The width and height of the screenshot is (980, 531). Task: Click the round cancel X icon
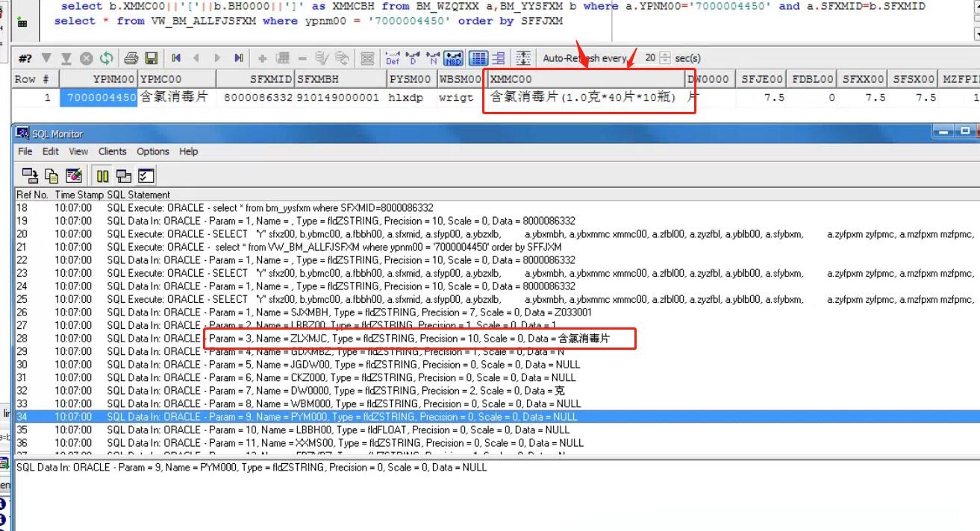tap(86, 58)
